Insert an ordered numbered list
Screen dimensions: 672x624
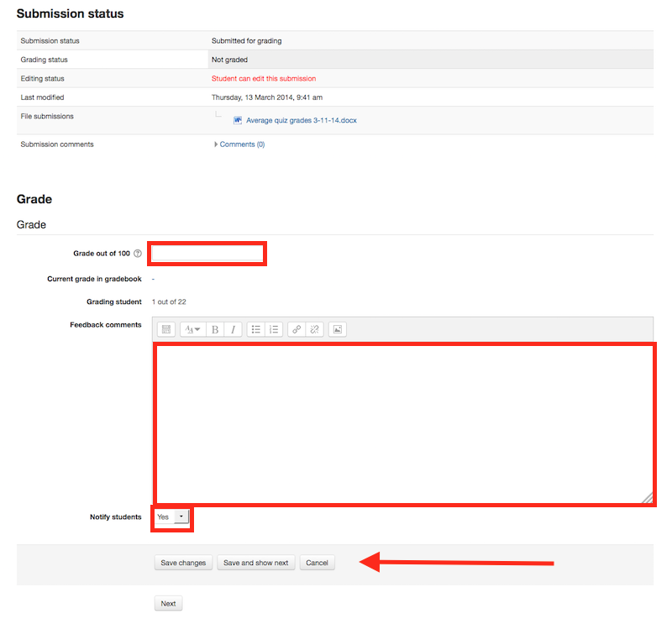pos(273,329)
